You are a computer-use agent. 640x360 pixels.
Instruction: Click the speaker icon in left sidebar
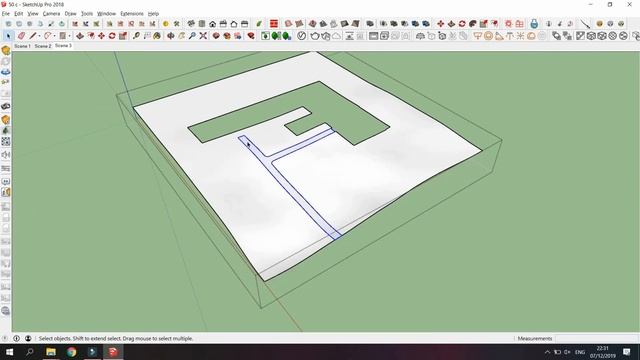tap(6, 155)
